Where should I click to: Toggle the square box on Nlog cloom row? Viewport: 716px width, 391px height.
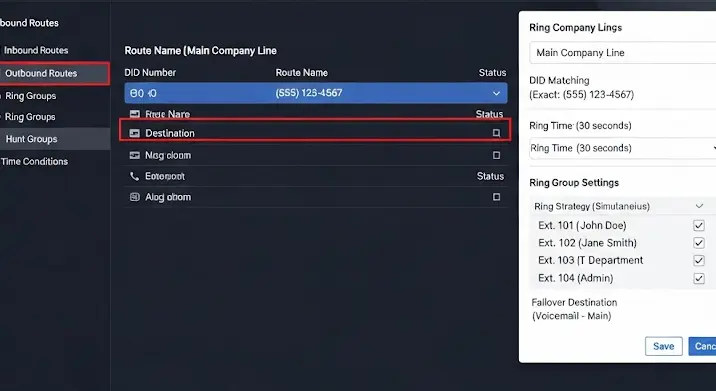point(496,155)
